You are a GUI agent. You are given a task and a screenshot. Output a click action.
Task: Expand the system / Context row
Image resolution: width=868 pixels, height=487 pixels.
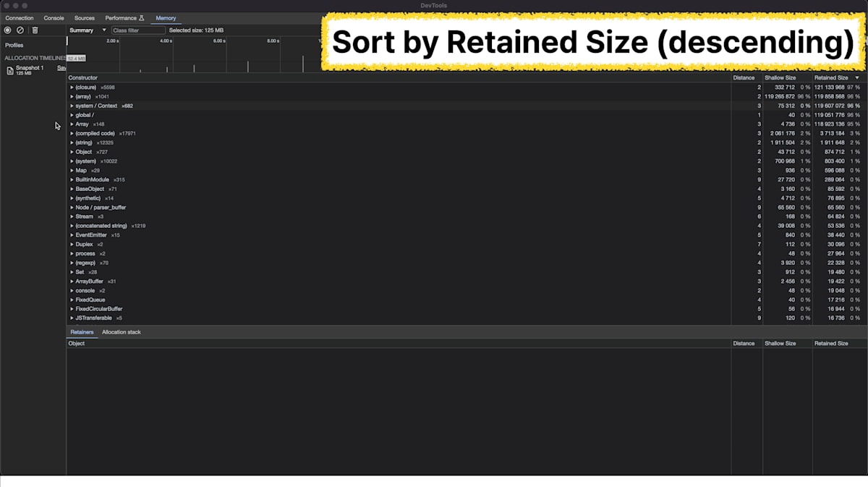[72, 106]
